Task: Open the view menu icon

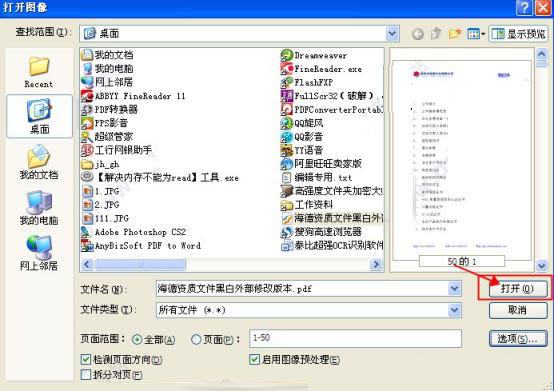Action: 476,34
